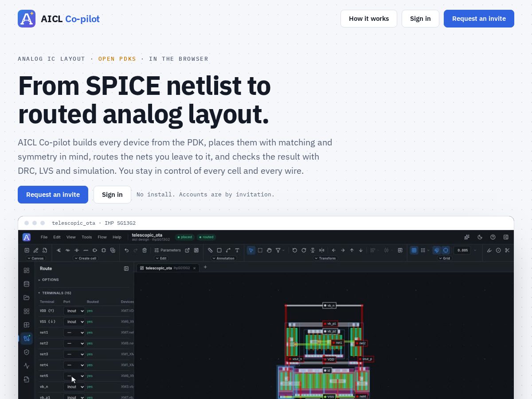The height and width of the screenshot is (399, 532).
Task: Click the flip horizontal mirror icon
Action: [x=322, y=250]
